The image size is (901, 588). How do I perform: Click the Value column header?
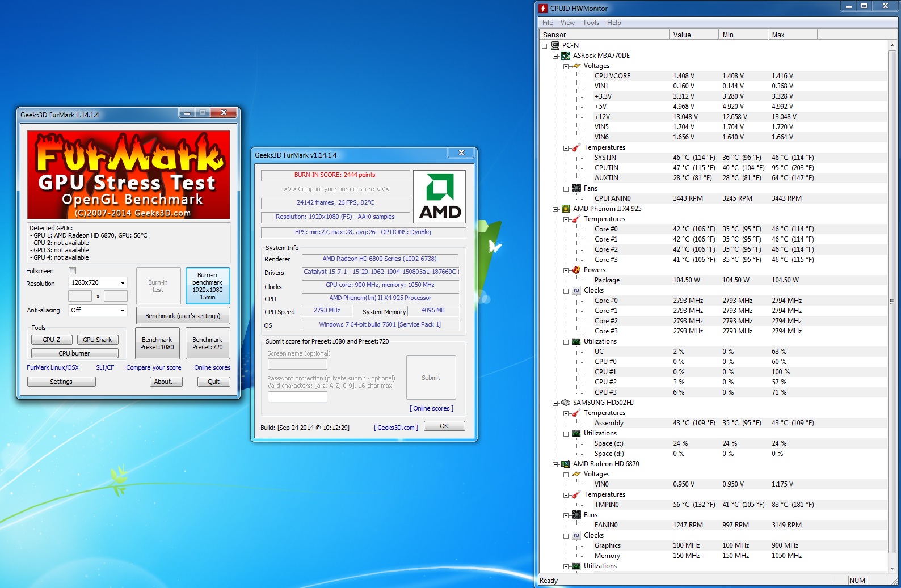click(x=694, y=35)
